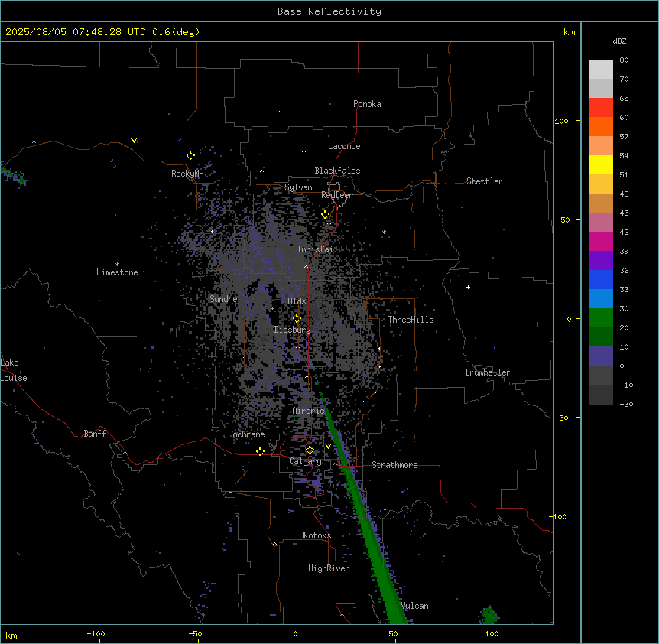The image size is (659, 644).
Task: Click the dBZ legend heading
Action: [619, 41]
